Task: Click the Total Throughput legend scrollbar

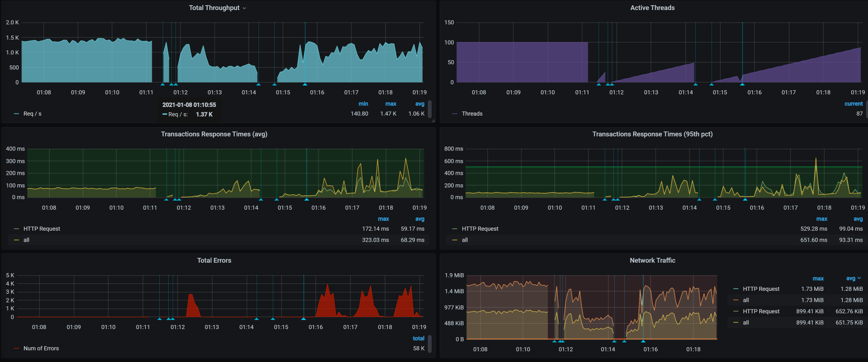Action: click(430, 109)
